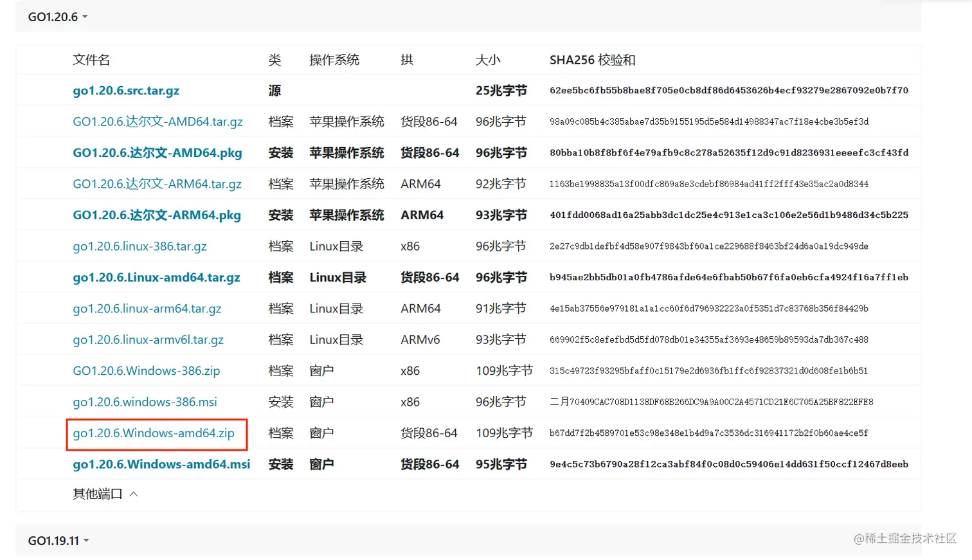The width and height of the screenshot is (972, 560).
Task: Download GO1.20.6.达尔文-ARM64.pkg installer
Action: click(157, 215)
